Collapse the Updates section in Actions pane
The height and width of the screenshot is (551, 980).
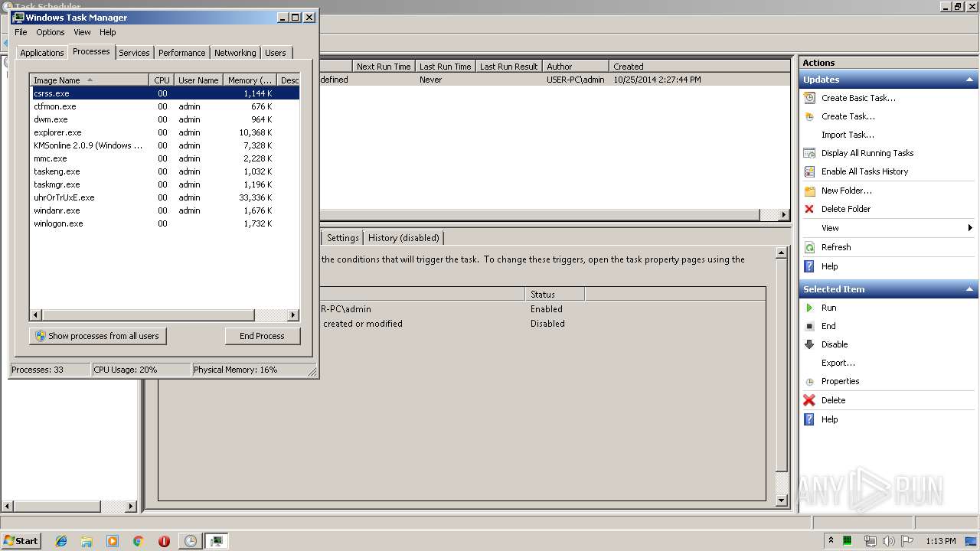[969, 80]
